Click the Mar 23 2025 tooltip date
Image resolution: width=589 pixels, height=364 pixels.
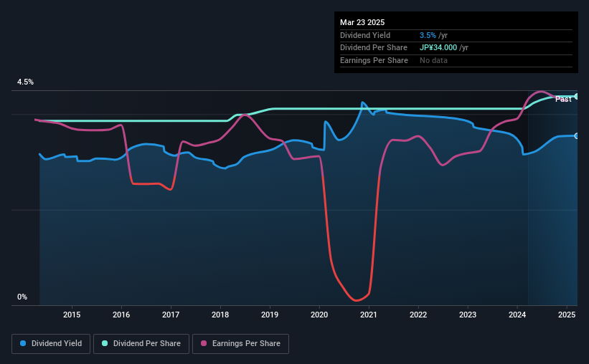(x=362, y=22)
